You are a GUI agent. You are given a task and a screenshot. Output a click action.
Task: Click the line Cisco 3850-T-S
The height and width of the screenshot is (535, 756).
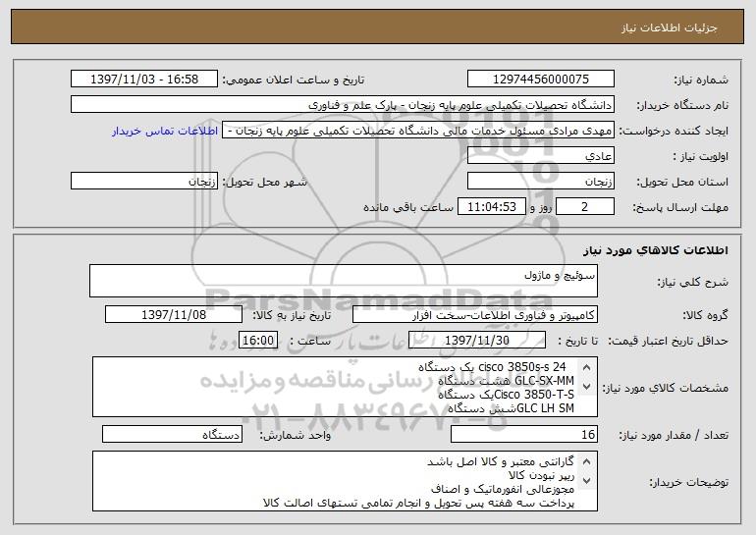tap(507, 395)
